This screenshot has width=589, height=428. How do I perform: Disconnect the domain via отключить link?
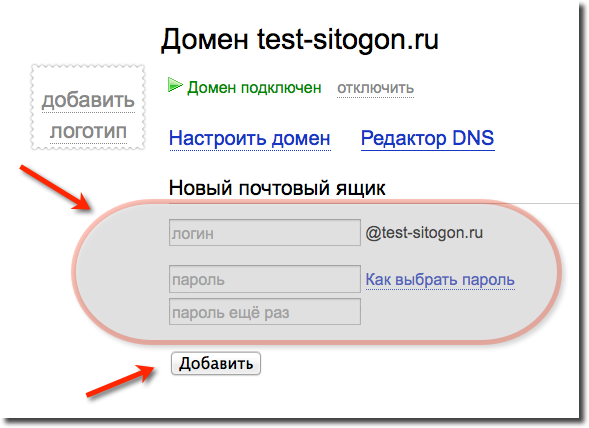tap(375, 88)
